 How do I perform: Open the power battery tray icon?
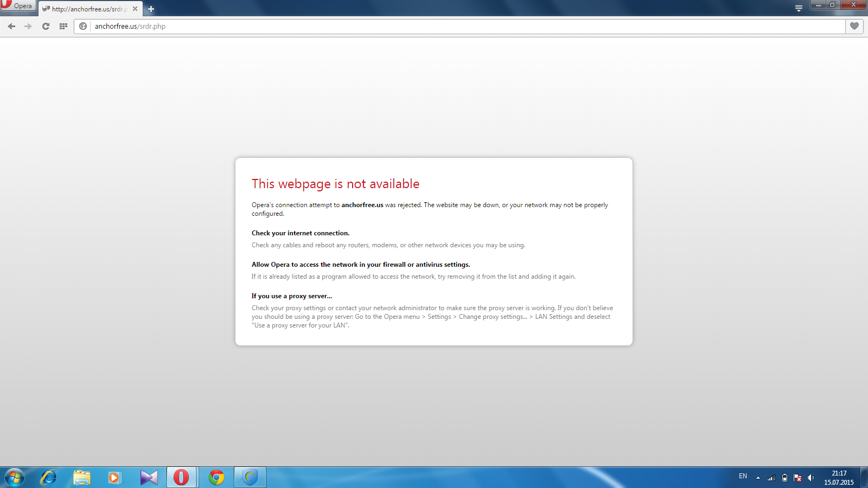tap(784, 478)
